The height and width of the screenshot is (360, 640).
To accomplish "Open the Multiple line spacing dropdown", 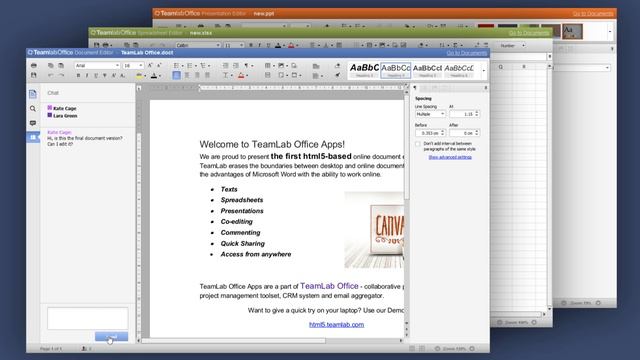I will point(430,114).
